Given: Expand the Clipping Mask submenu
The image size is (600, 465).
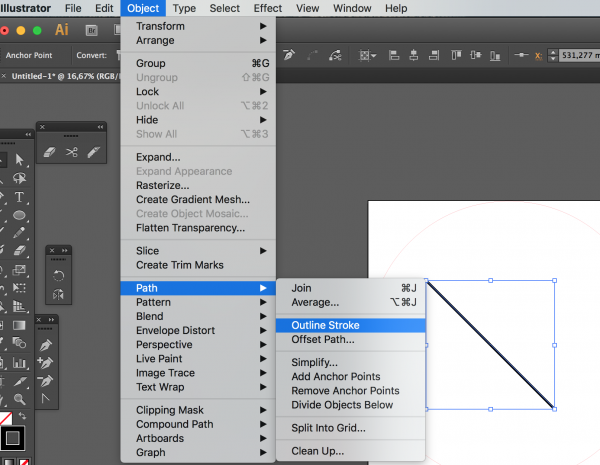Looking at the screenshot, I should pyautogui.click(x=198, y=410).
